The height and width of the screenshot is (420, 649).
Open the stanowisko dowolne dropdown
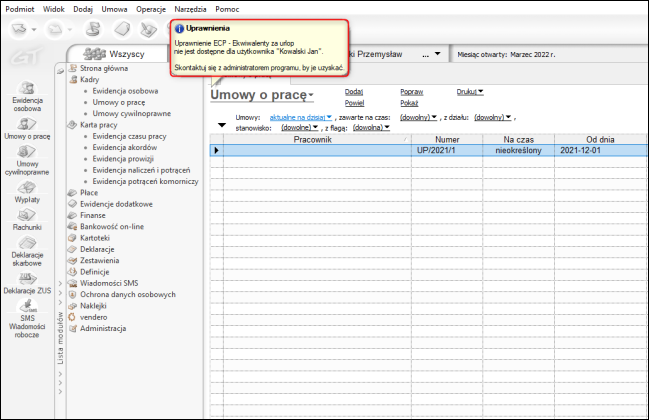[300, 128]
